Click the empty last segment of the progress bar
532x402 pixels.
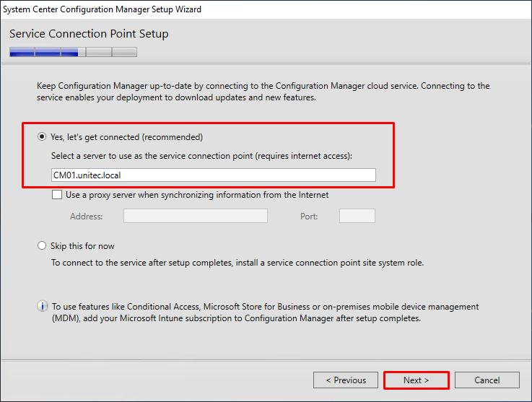(x=124, y=52)
